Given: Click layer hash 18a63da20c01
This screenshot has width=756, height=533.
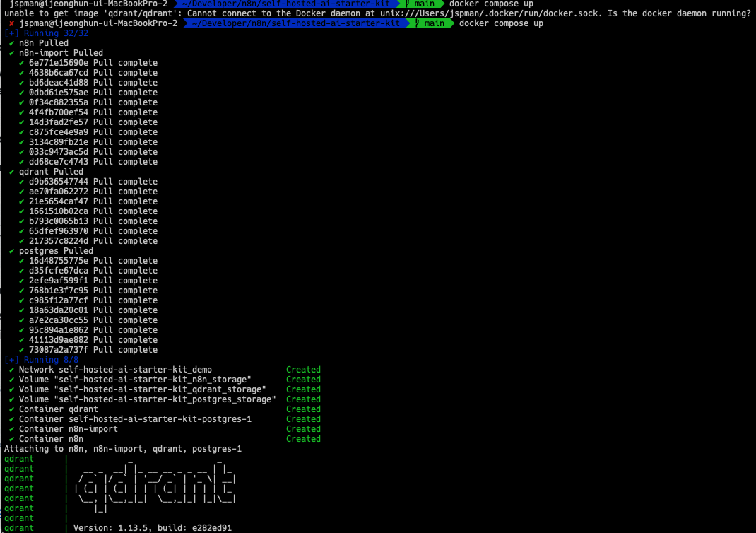Looking at the screenshot, I should 59,310.
